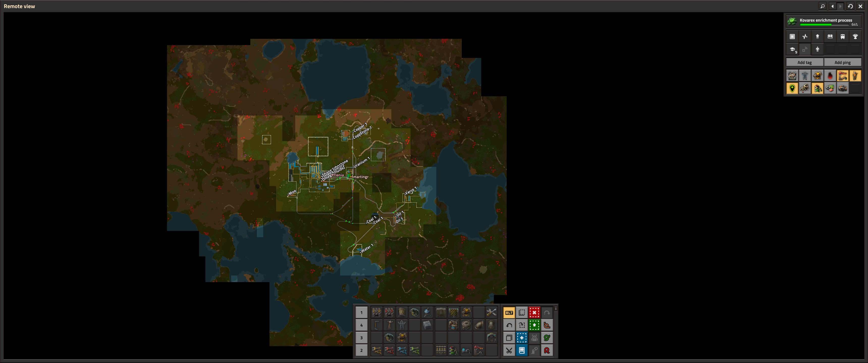Click the map search magnifier
The image size is (868, 363).
pos(823,6)
